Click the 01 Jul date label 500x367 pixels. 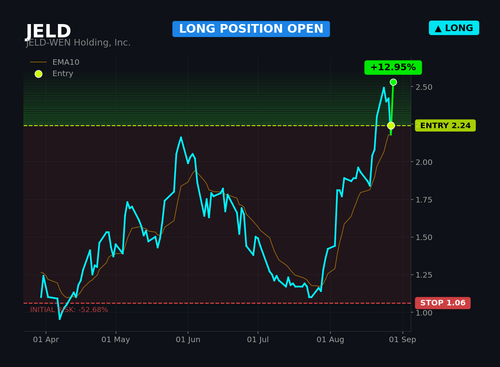[x=258, y=340]
